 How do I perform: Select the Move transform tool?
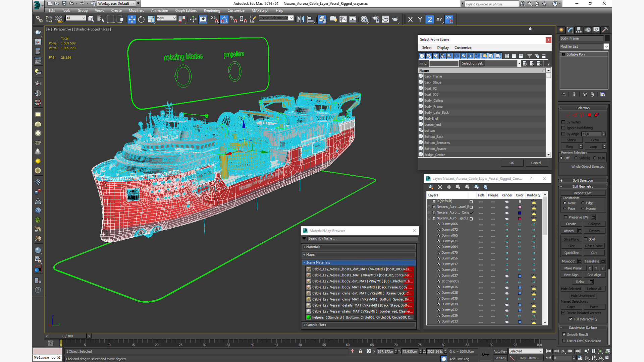(132, 19)
